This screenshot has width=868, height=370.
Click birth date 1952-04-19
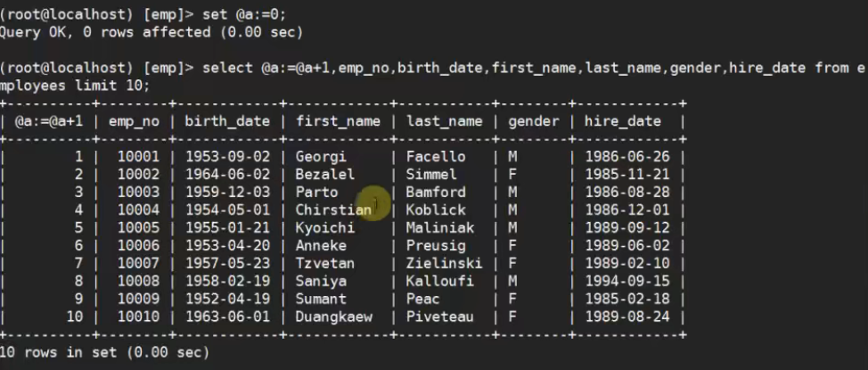tap(227, 299)
